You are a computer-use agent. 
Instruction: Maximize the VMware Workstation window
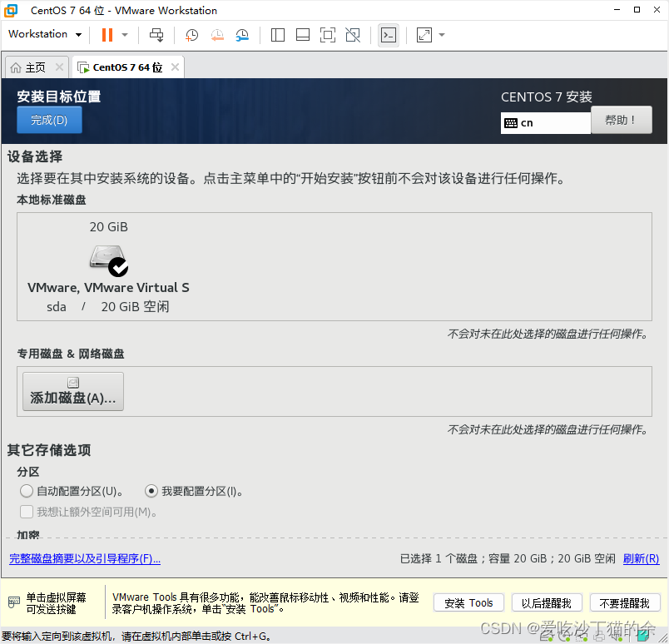[637, 10]
